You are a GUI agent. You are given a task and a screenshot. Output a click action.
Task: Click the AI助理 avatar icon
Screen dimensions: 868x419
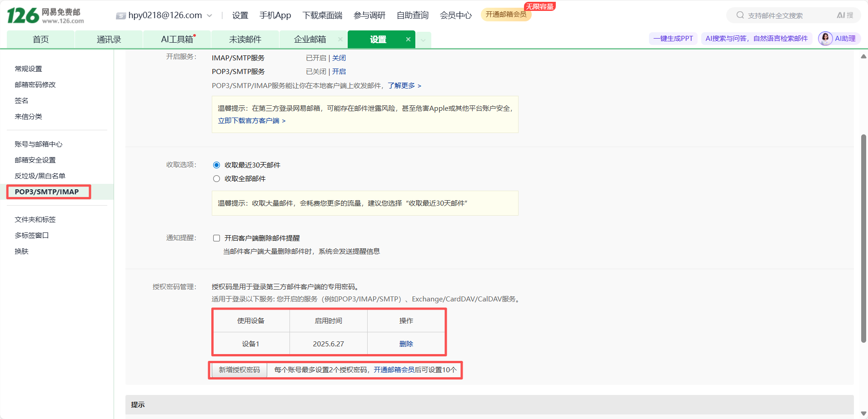coord(825,39)
